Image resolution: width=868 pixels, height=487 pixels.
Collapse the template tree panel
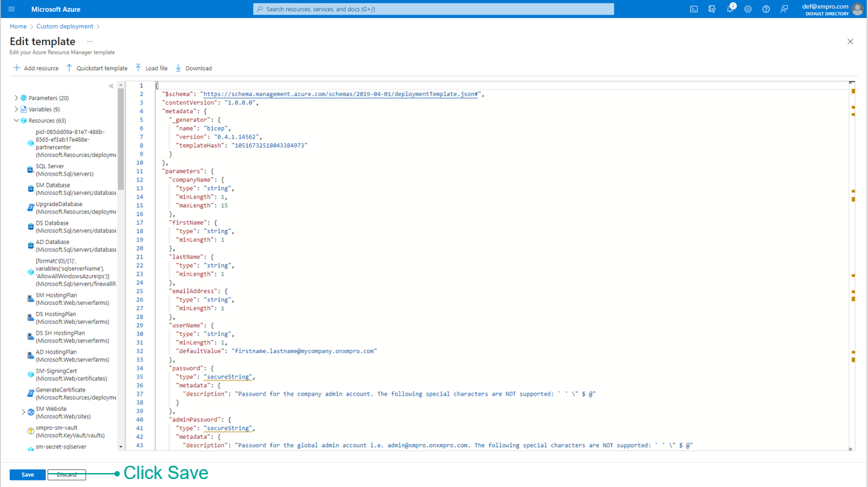(x=111, y=86)
